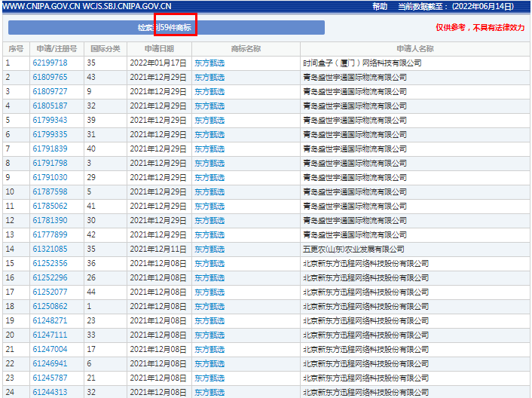The height and width of the screenshot is (398, 532).
Task: Open registration number 61252296
Action: 50,277
